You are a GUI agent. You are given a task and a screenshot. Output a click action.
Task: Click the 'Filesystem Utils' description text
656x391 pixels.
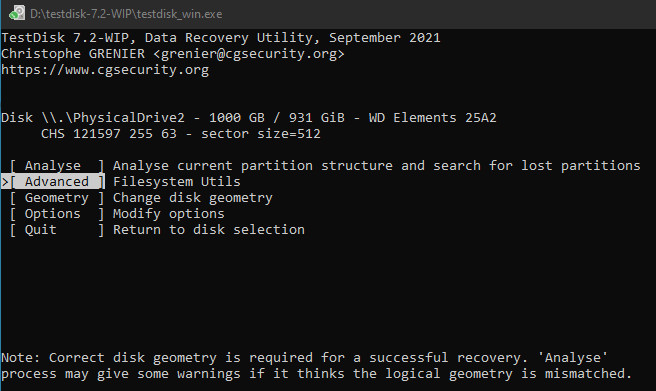coord(177,181)
